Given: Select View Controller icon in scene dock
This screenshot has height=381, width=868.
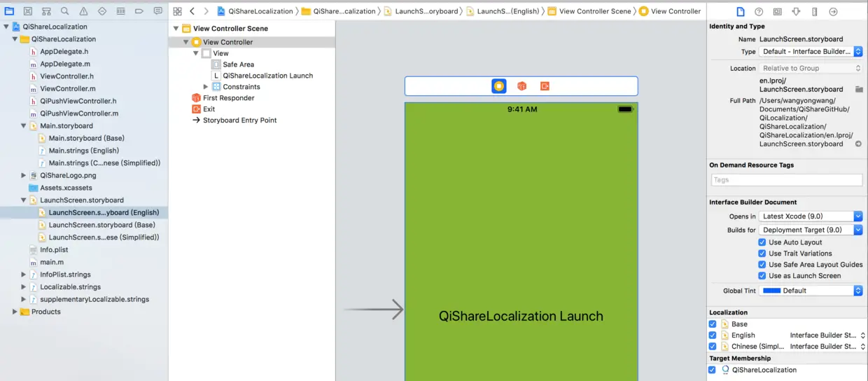Looking at the screenshot, I should pyautogui.click(x=498, y=86).
